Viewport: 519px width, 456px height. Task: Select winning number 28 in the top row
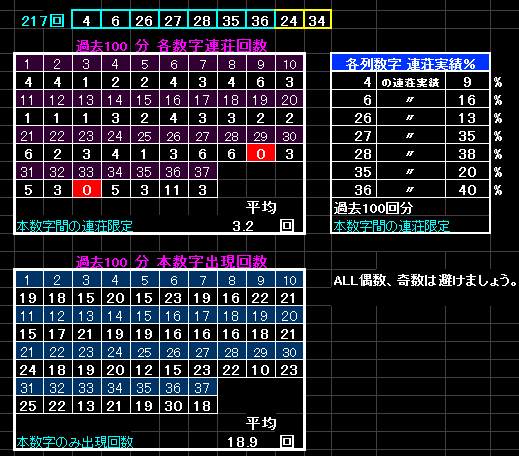[x=202, y=21]
